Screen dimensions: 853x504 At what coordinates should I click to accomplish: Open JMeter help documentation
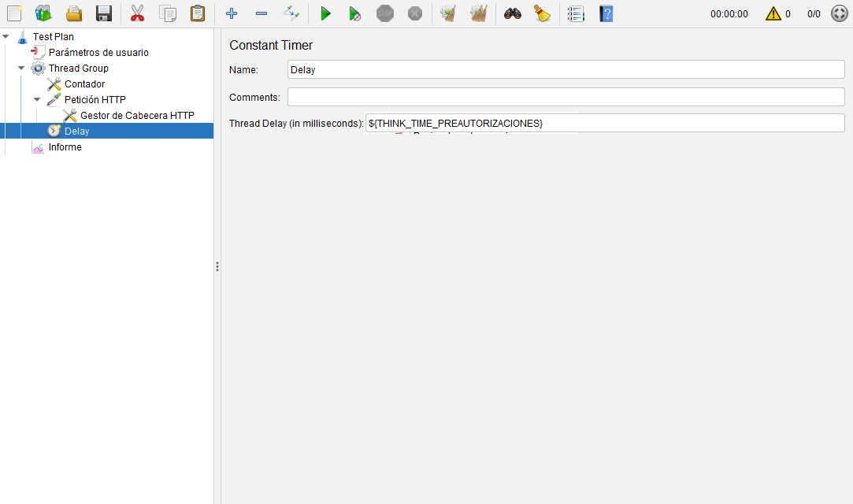point(605,13)
